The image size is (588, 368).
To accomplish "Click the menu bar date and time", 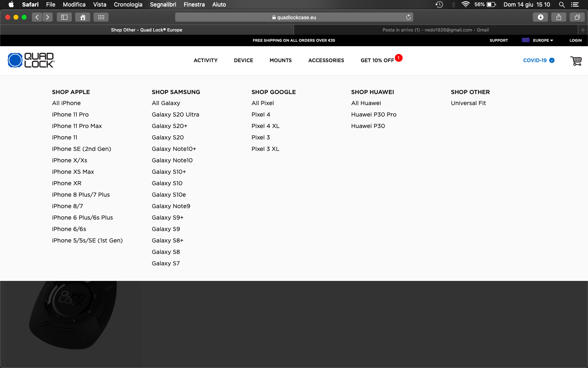I will pos(527,4).
